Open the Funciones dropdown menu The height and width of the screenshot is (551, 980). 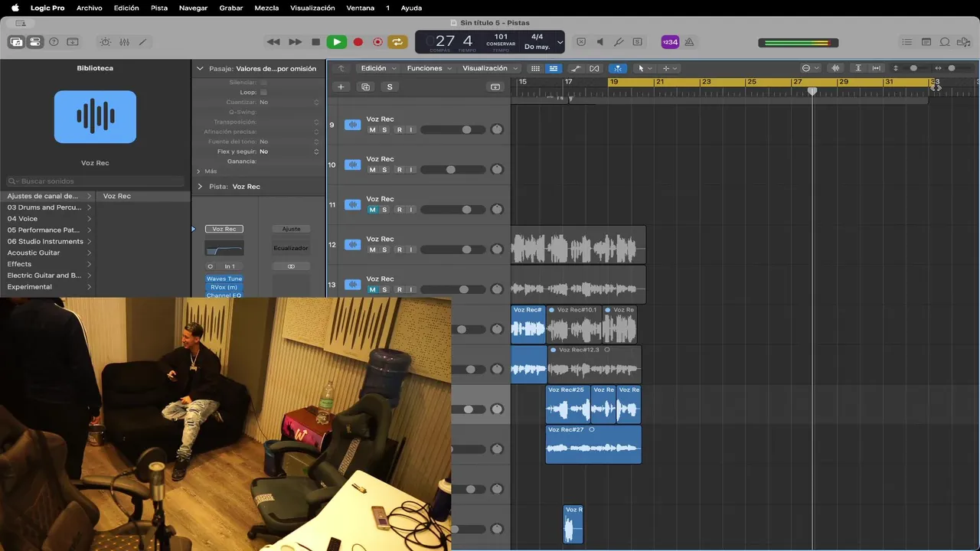pyautogui.click(x=429, y=68)
